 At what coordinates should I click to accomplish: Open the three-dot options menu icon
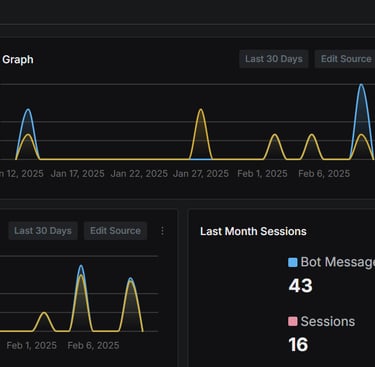162,231
